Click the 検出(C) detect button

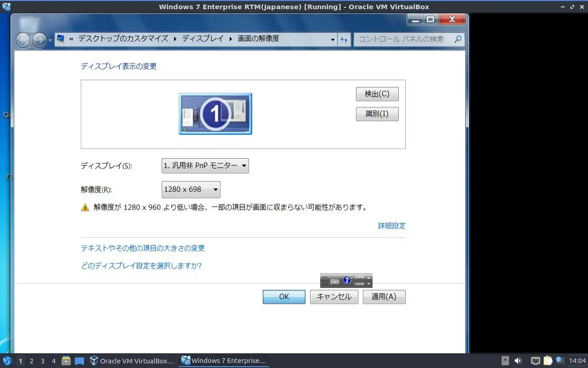(x=377, y=94)
